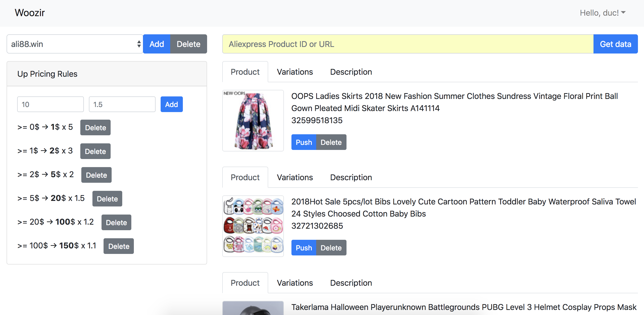The height and width of the screenshot is (315, 644).
Task: Click the '>= 100$ → 150$ x 1.1' rule text
Action: click(x=57, y=246)
